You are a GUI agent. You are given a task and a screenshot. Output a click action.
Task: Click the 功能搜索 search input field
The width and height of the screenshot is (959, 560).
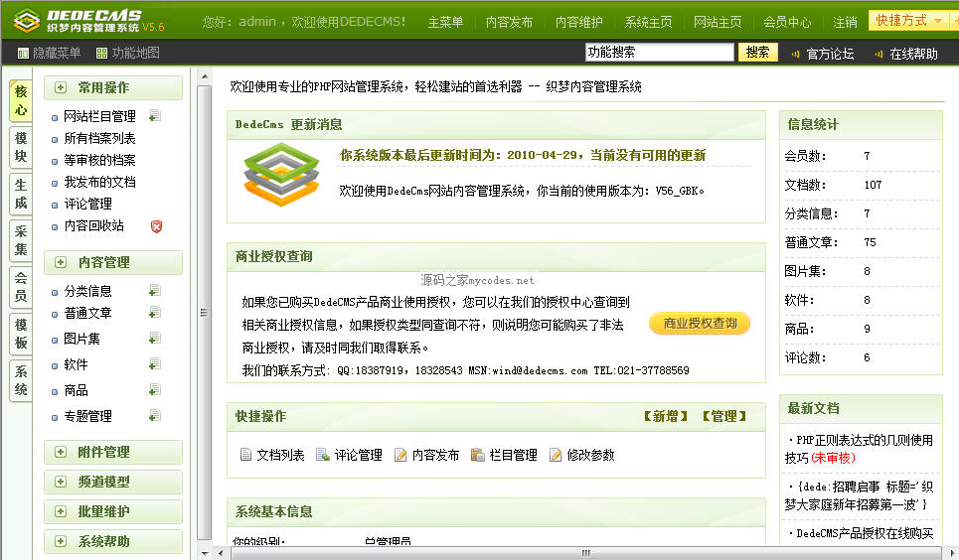(659, 52)
